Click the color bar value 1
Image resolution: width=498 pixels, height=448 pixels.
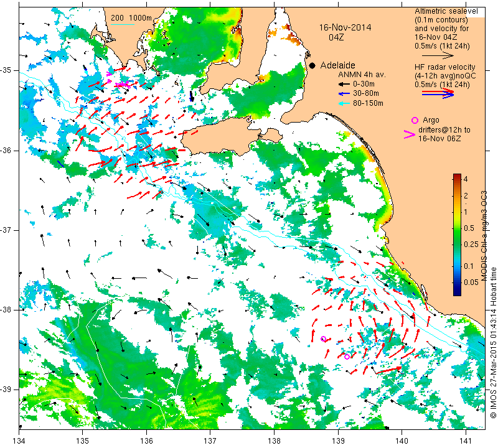pyautogui.click(x=466, y=212)
